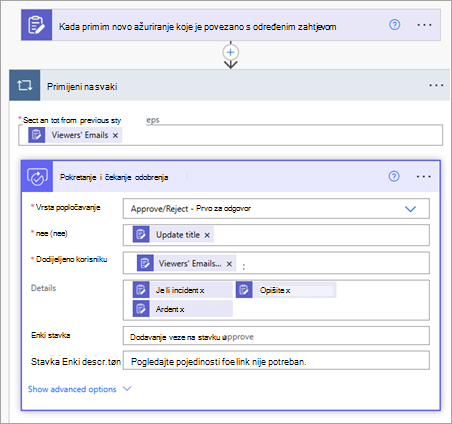Click the trigger card clipboard icon
Viewport: 452px width, 424px height.
point(36,25)
